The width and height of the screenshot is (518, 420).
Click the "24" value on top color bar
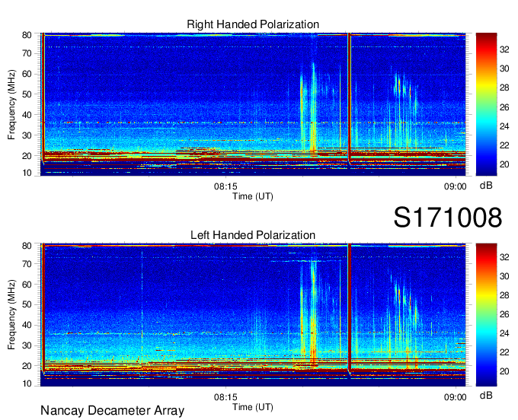(504, 126)
